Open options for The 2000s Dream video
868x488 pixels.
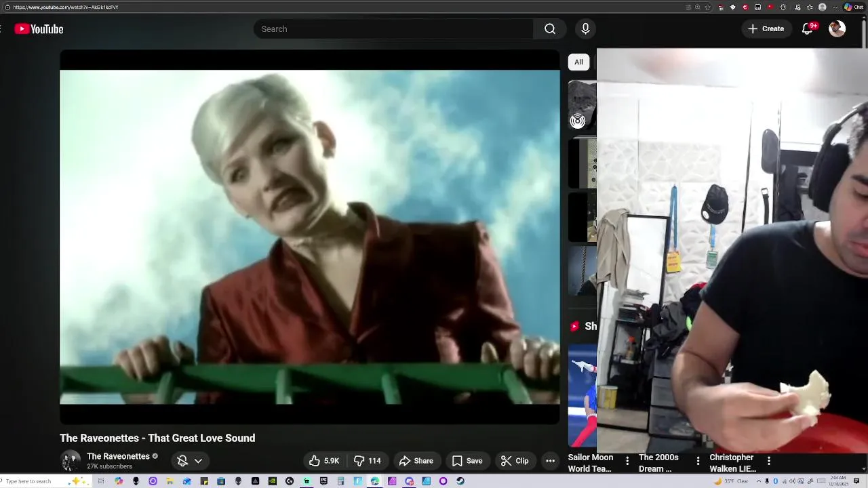click(x=698, y=461)
